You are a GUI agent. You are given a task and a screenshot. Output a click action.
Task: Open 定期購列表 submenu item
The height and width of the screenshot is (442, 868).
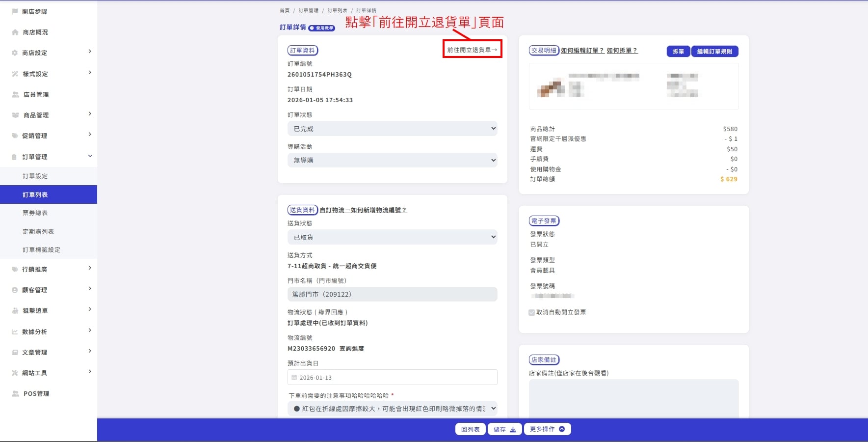38,231
